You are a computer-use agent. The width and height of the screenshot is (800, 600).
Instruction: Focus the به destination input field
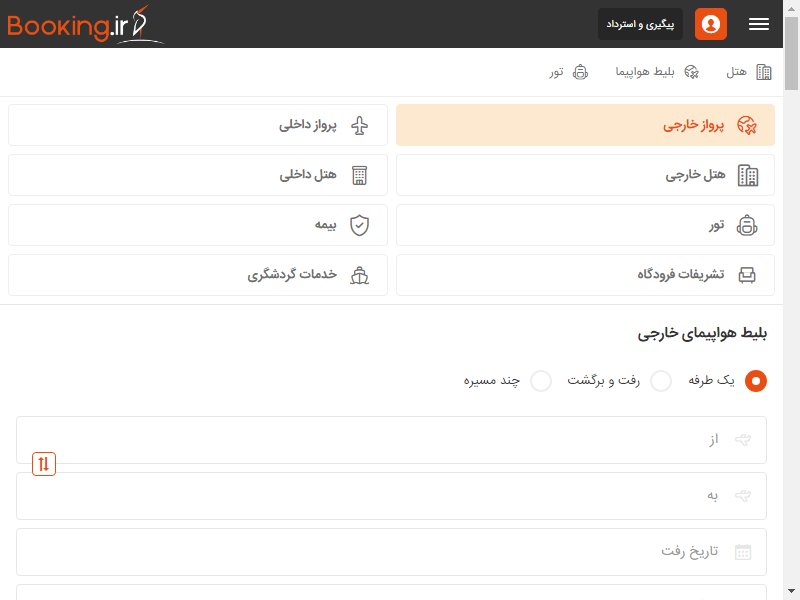tap(391, 496)
